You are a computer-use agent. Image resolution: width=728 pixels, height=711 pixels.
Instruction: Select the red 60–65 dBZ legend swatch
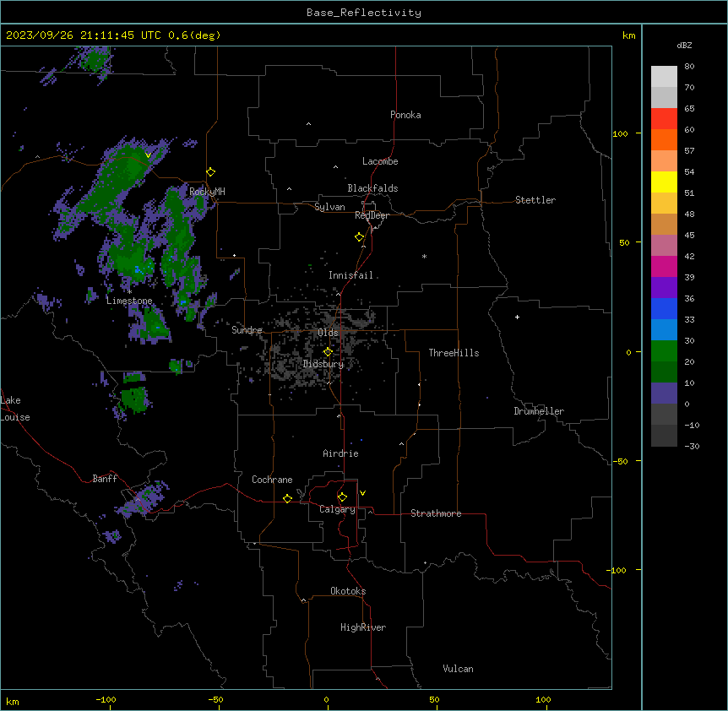(x=664, y=119)
